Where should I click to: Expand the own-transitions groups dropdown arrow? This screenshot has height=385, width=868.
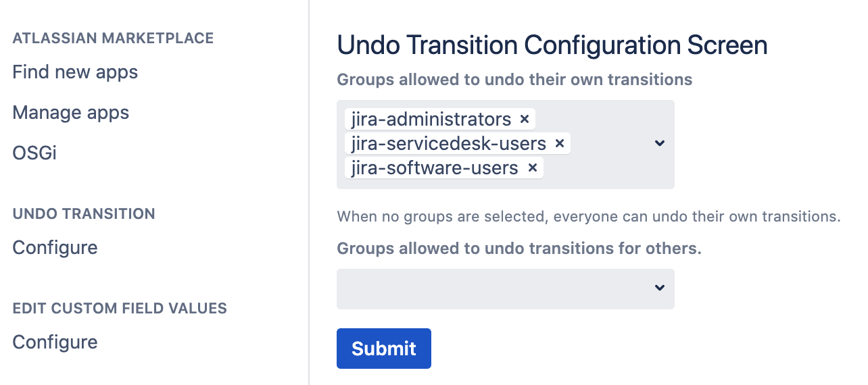click(x=660, y=144)
